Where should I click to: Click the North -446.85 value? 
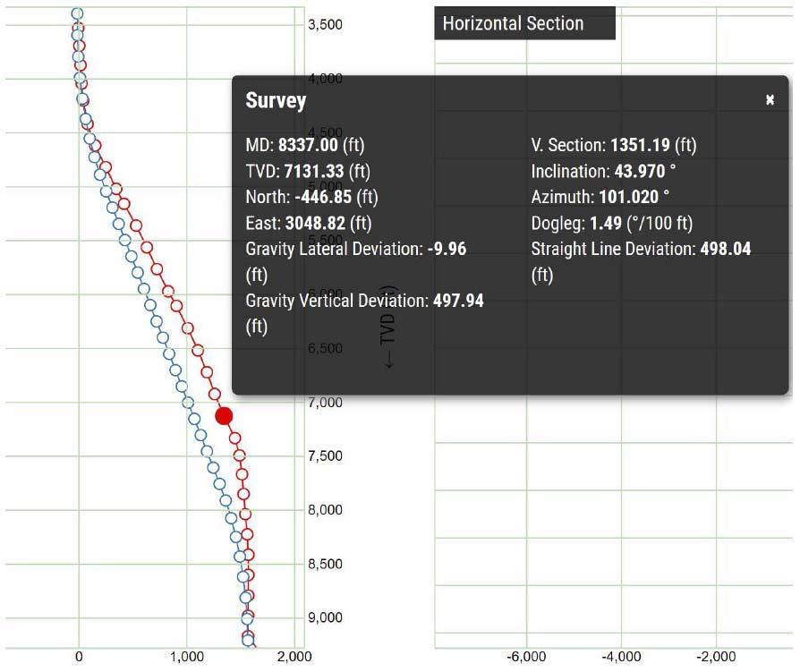coord(323,197)
